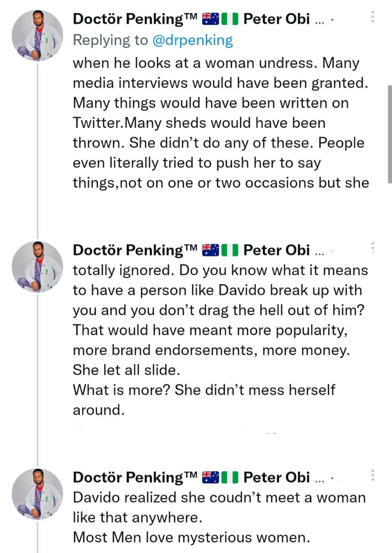Click the Nigerian flag emoji in the second tweet's name
392x553 pixels.
pos(229,250)
